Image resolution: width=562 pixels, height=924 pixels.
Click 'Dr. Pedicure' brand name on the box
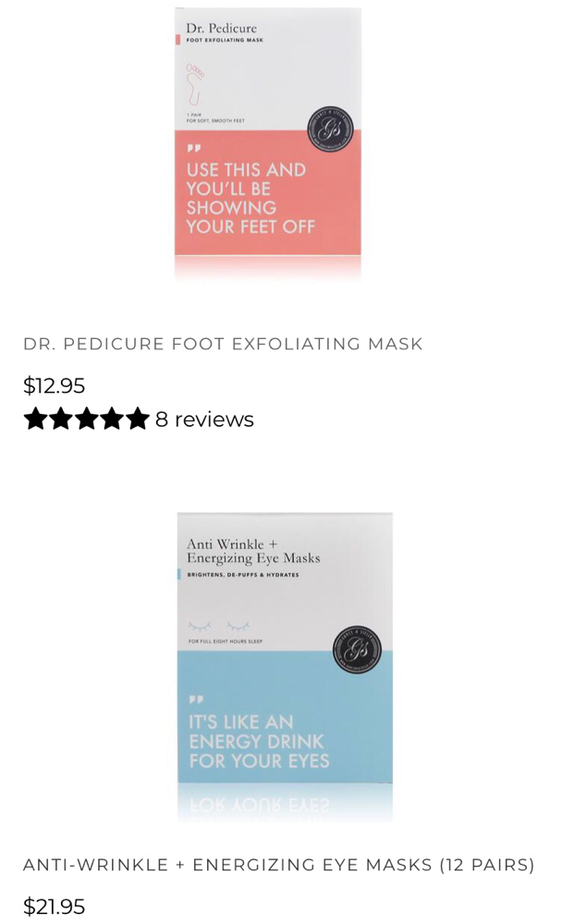(x=221, y=28)
